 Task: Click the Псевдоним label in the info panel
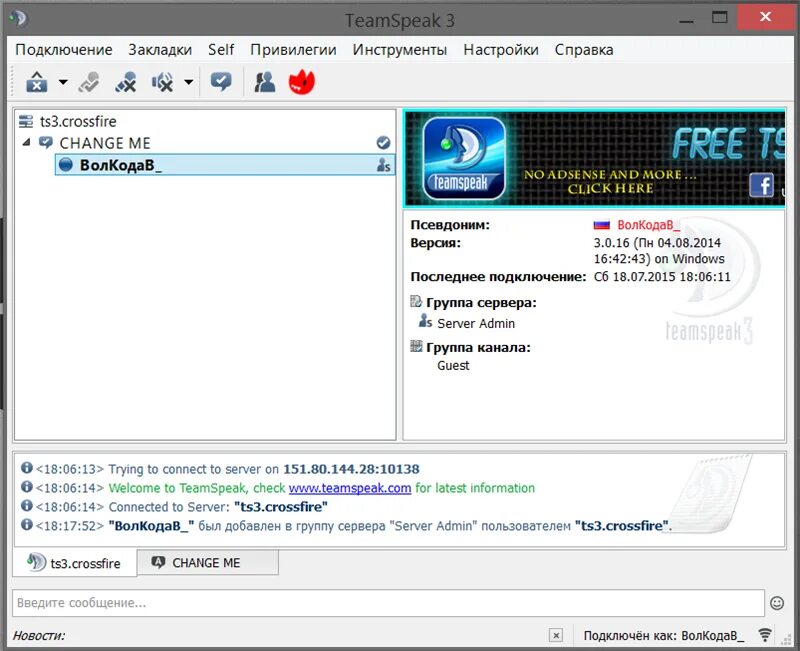click(450, 225)
